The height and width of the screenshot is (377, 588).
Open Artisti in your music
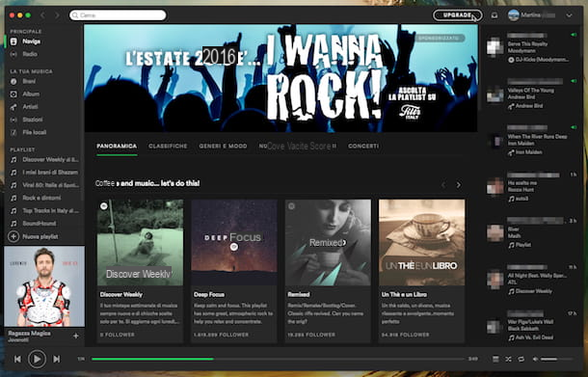point(30,106)
